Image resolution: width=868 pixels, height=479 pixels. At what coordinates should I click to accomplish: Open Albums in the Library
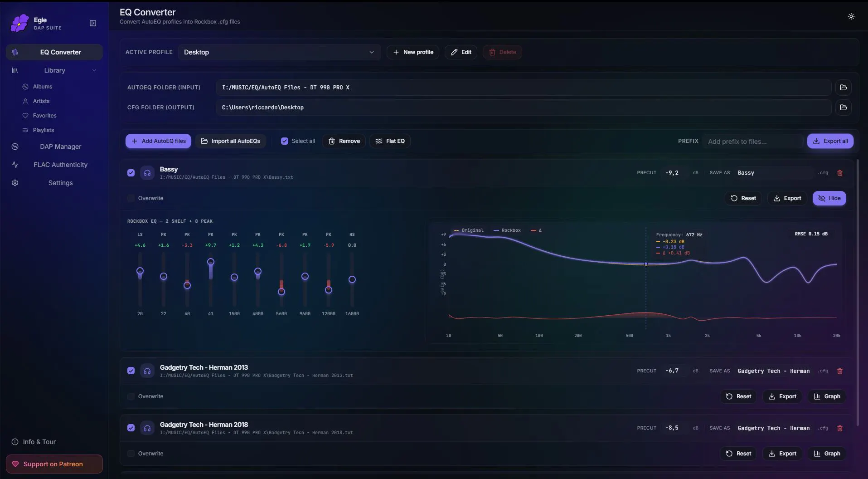(x=43, y=87)
